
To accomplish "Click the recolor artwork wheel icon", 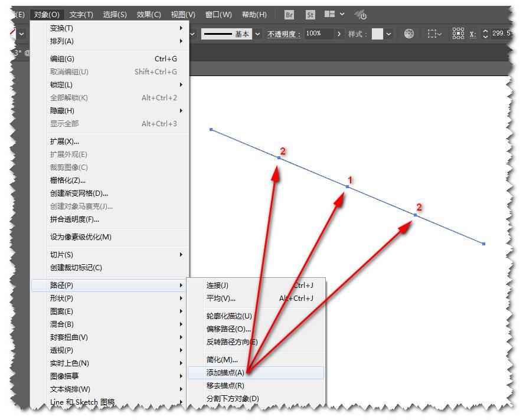I will [409, 34].
